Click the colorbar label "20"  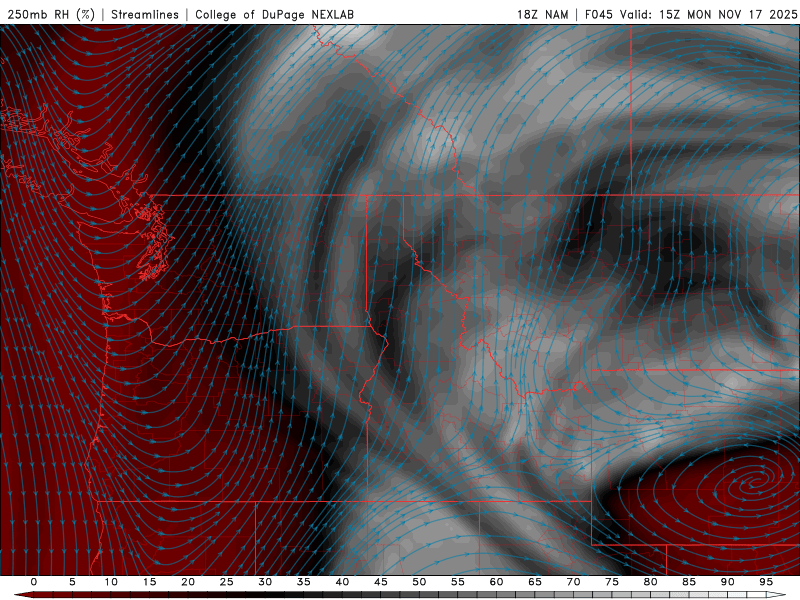[188, 582]
